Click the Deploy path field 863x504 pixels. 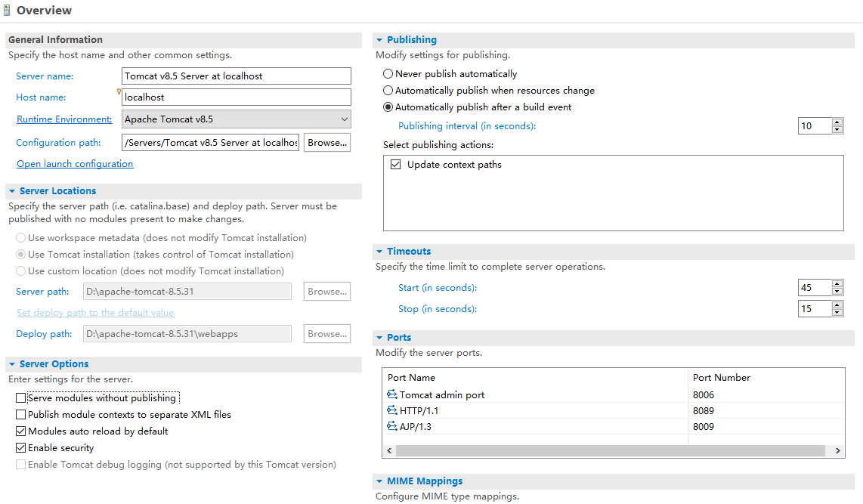pyautogui.click(x=187, y=334)
